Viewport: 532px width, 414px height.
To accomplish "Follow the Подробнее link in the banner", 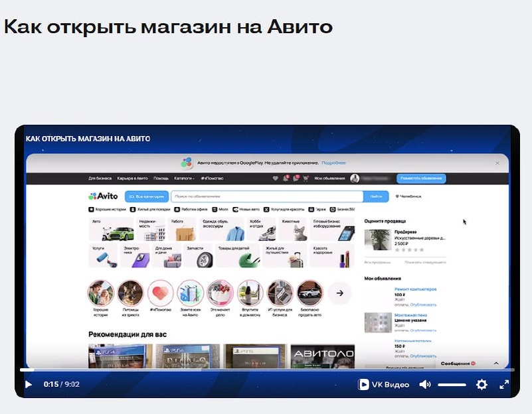I will [x=333, y=163].
